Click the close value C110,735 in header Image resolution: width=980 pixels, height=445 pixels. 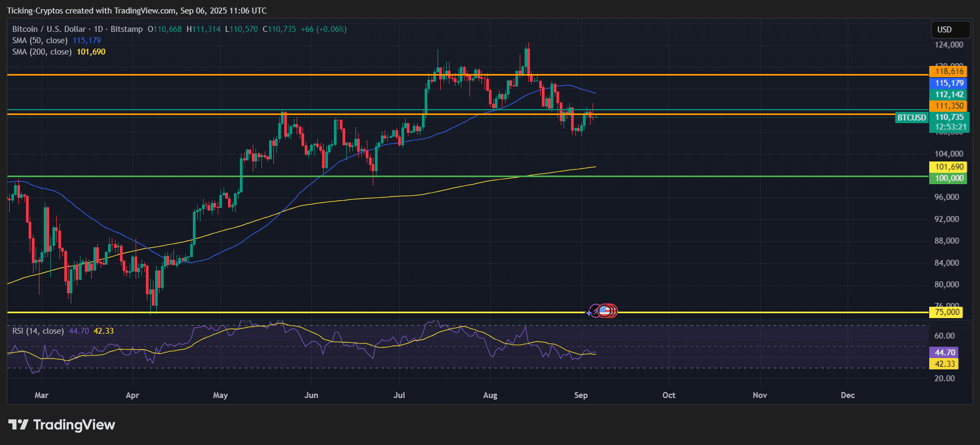(x=279, y=29)
